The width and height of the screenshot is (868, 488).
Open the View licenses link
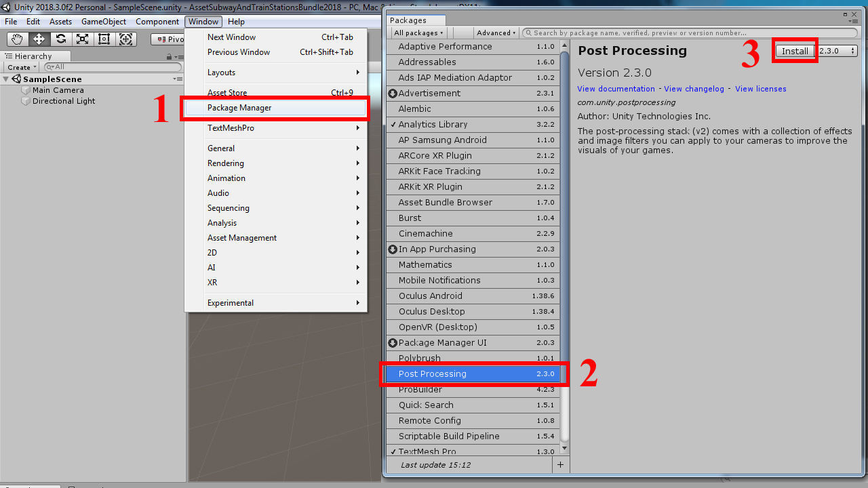tap(761, 89)
